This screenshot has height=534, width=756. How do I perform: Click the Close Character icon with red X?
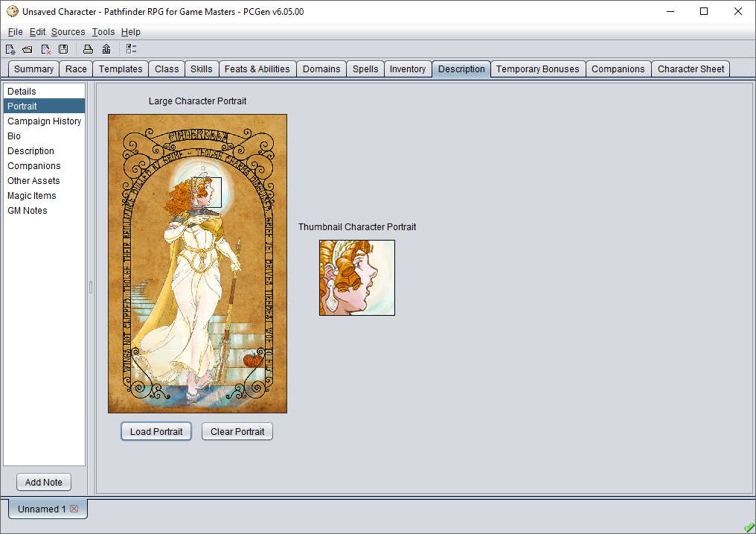click(46, 49)
